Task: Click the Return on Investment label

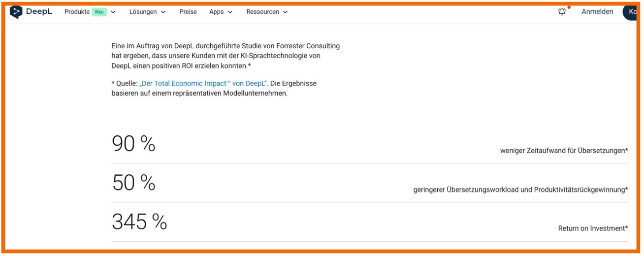Action: [593, 228]
